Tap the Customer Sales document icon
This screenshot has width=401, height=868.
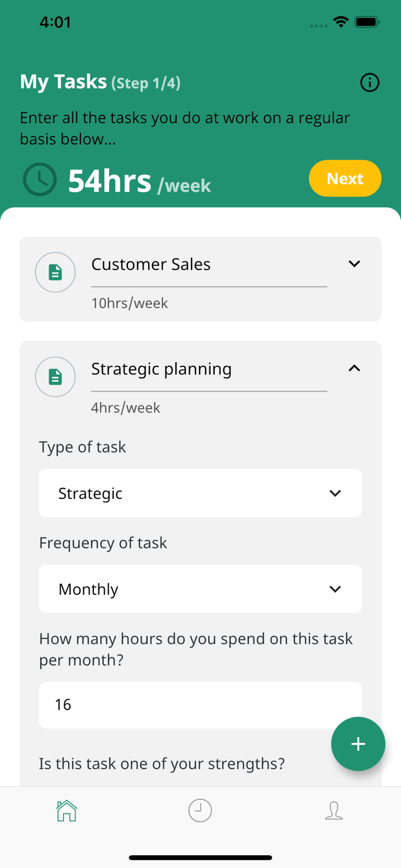pos(56,272)
